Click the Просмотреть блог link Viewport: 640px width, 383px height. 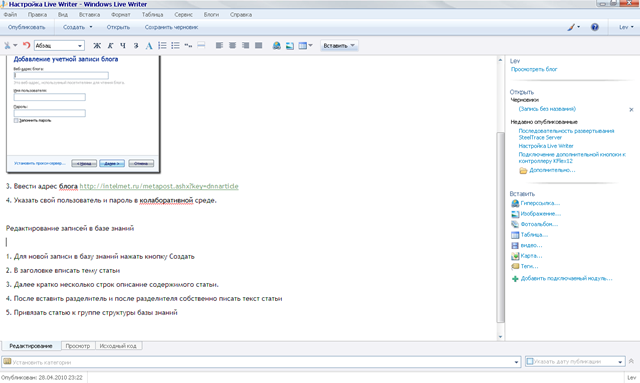[x=534, y=69]
